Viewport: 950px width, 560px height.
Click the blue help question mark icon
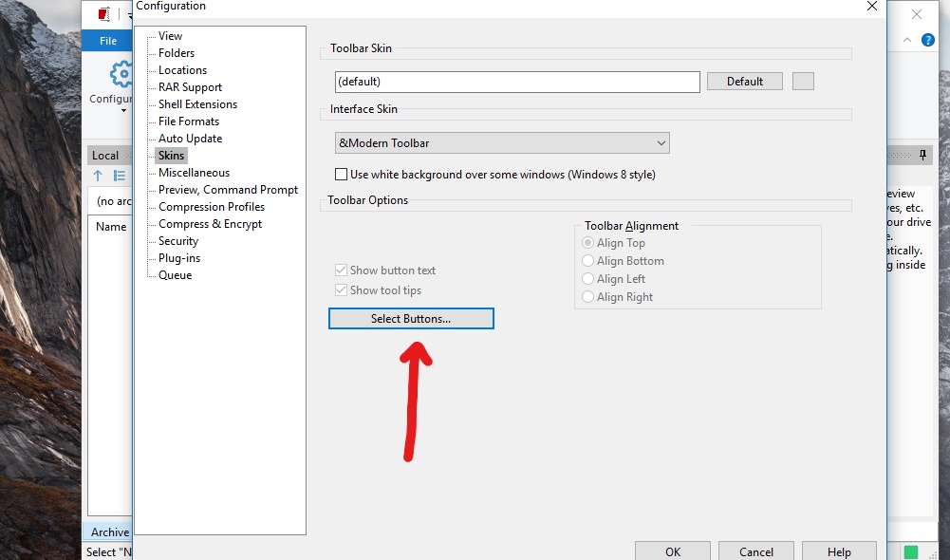(927, 40)
